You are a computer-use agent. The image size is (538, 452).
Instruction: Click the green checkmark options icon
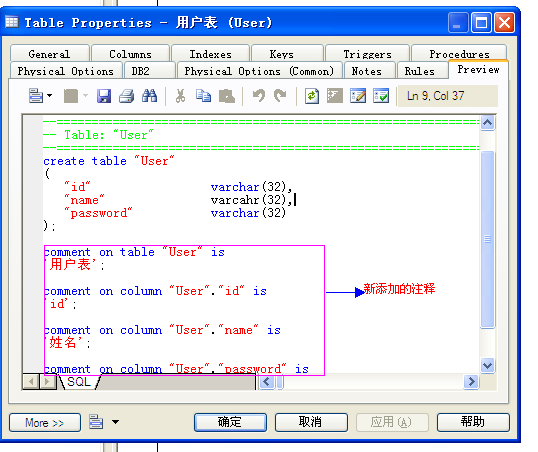click(x=381, y=96)
